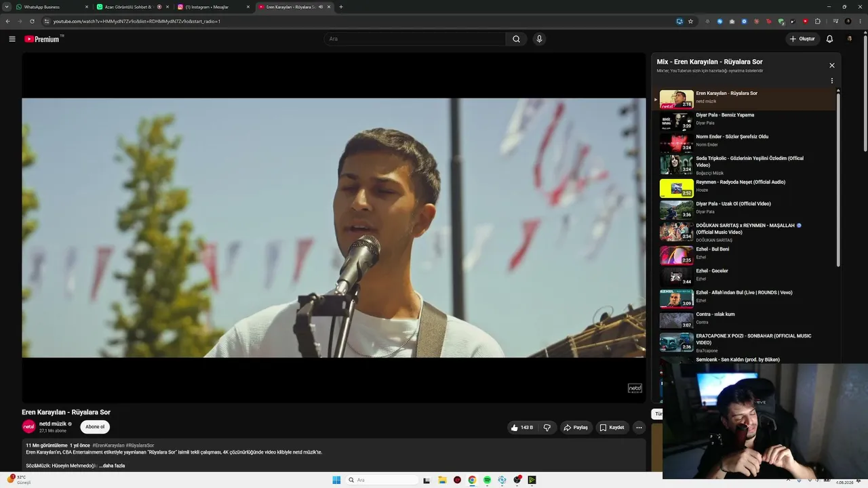Screen dimensions: 868x488
Task: Share the video via Paylaş
Action: pos(576,428)
